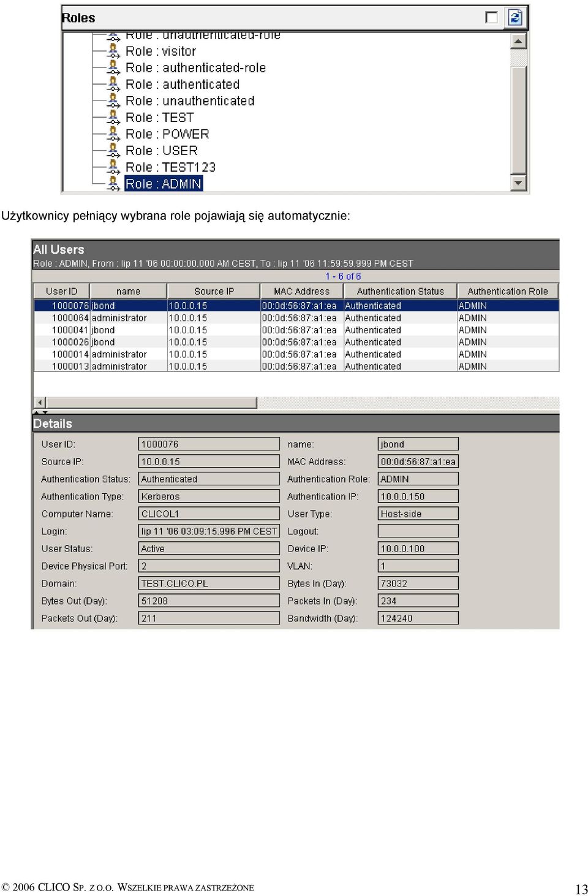
Task: Select user row 1000013 administrator
Action: [296, 366]
